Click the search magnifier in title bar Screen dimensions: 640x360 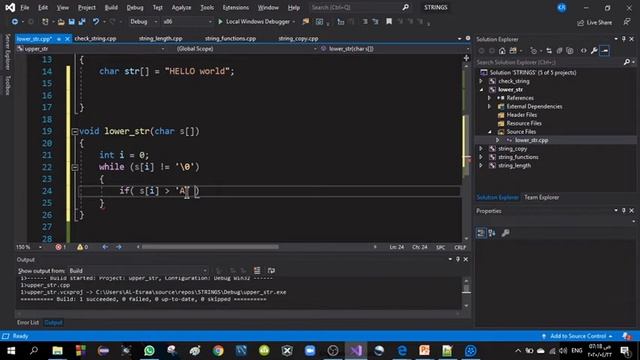pyautogui.click(x=405, y=7)
